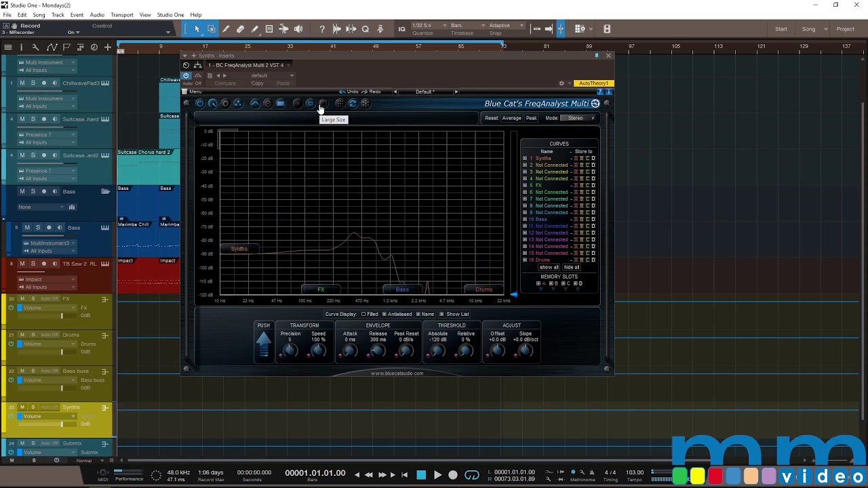Viewport: 868px width, 488px height.
Task: Enable the Filled curve display checkbox
Action: click(x=363, y=314)
